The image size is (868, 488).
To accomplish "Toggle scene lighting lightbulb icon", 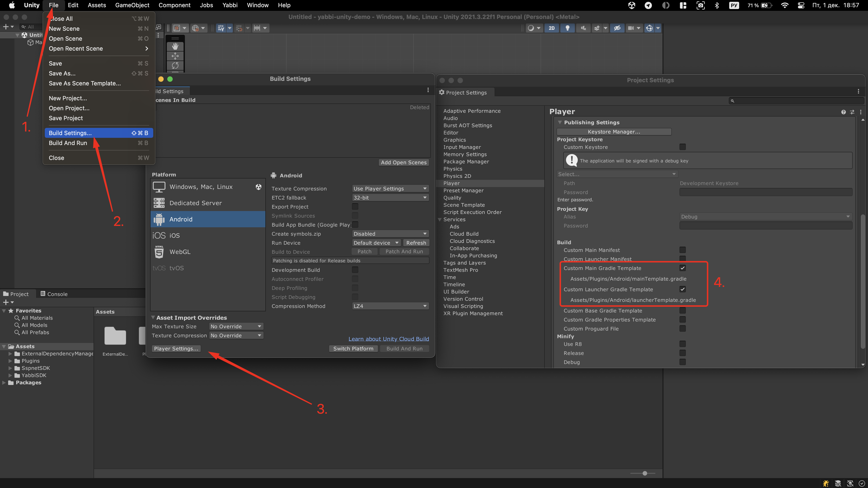I will click(567, 28).
